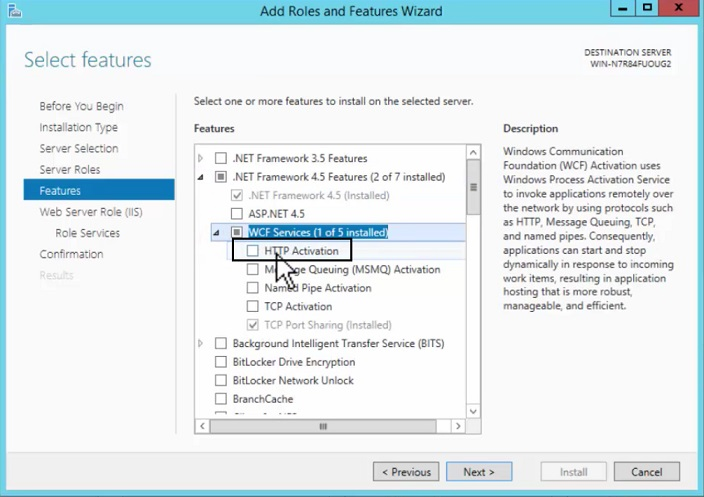This screenshot has height=497, width=704.
Task: Enable the BranchCache checkbox
Action: point(220,399)
